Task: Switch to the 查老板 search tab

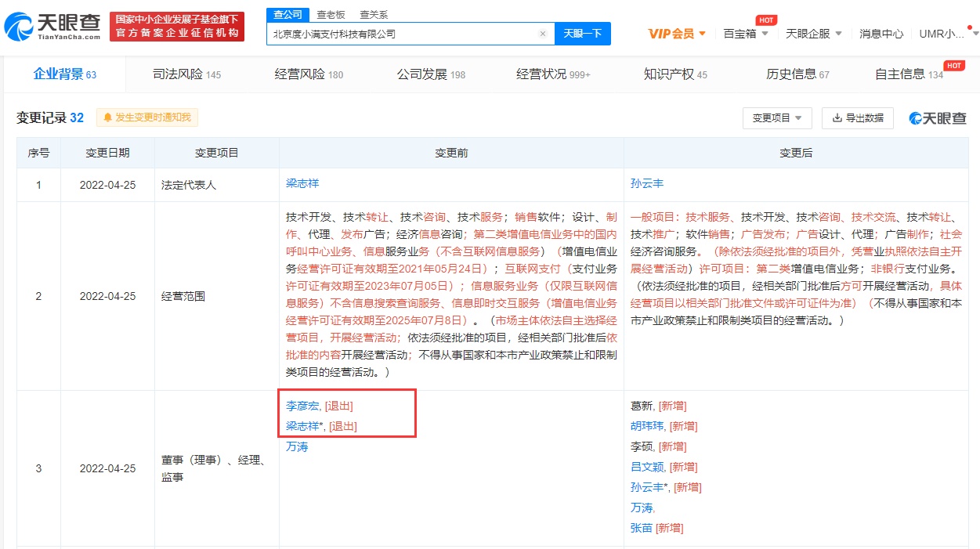Action: (x=331, y=14)
